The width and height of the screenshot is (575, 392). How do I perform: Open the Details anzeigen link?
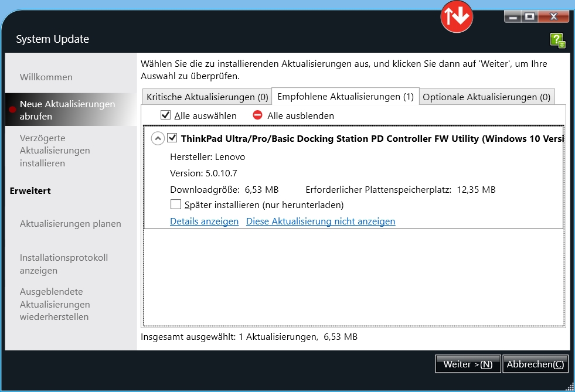(204, 221)
